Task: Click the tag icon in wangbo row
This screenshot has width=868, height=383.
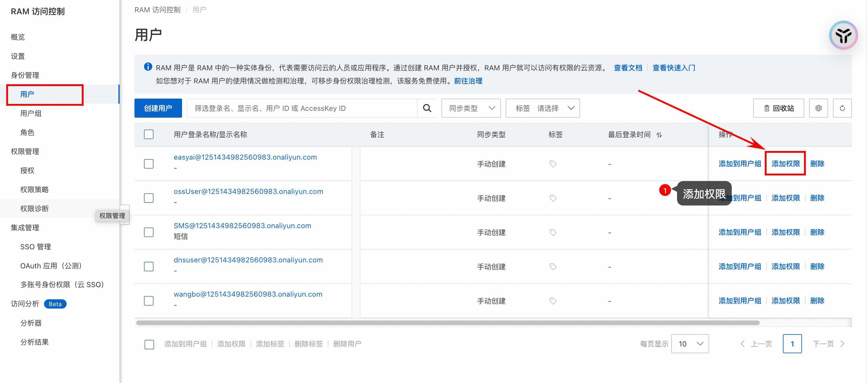Action: point(553,301)
